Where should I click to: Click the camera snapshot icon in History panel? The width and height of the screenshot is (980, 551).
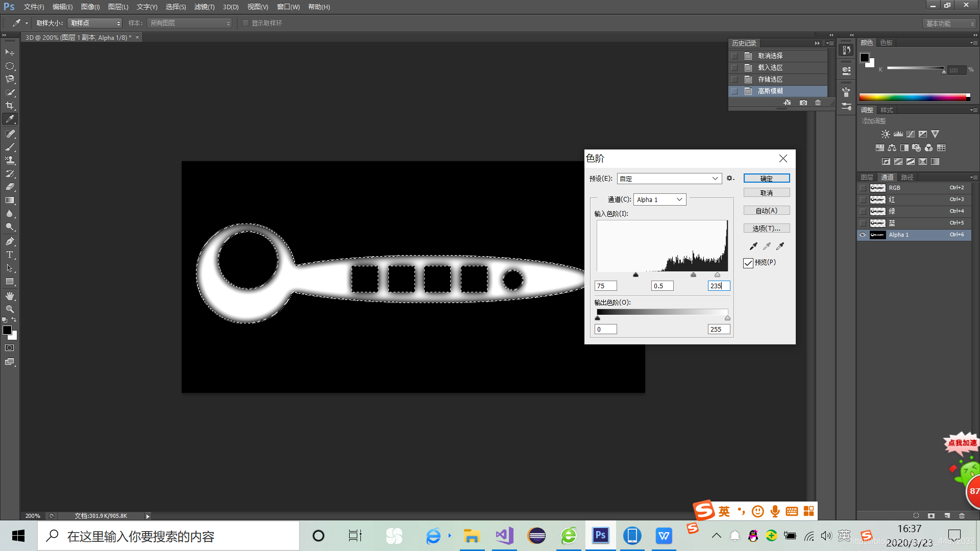click(x=803, y=103)
